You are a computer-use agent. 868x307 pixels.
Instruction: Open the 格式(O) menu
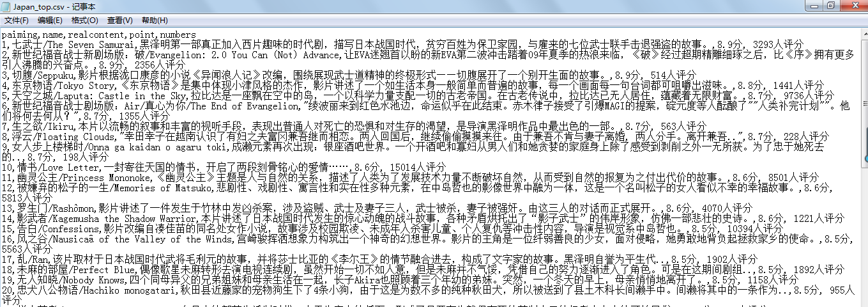pyautogui.click(x=85, y=20)
